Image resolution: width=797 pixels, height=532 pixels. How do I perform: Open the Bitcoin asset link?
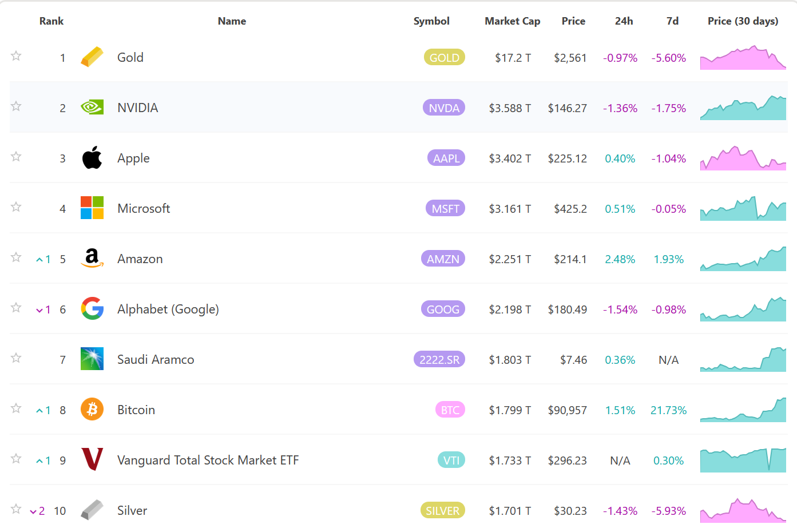coord(136,410)
